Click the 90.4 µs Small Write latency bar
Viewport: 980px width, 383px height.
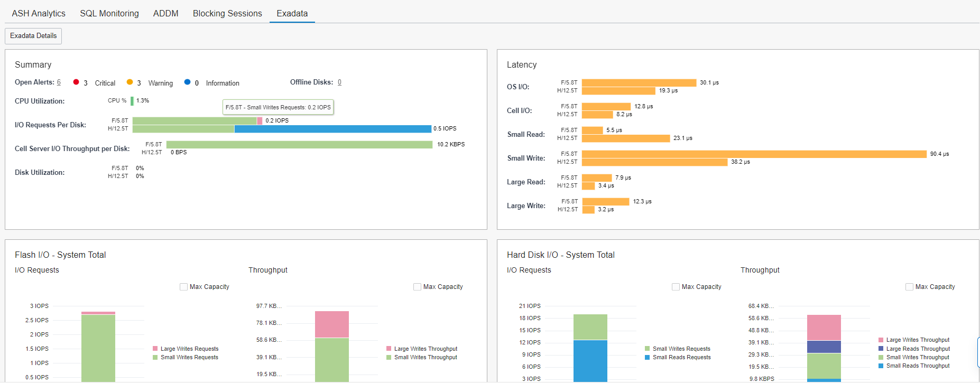point(754,154)
